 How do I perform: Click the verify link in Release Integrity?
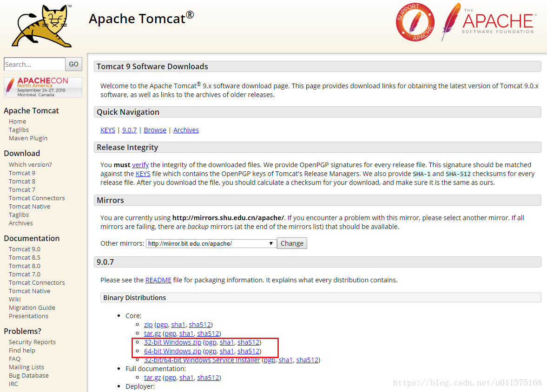click(x=140, y=165)
